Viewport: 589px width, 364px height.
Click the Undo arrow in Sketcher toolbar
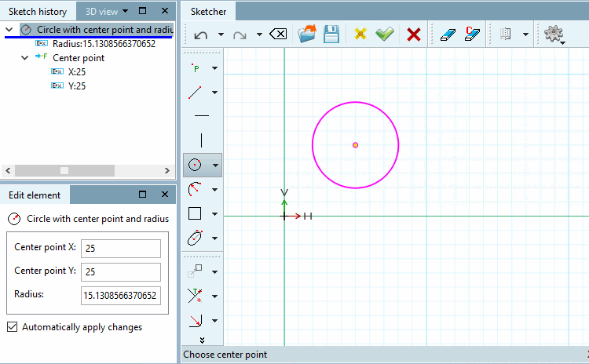200,35
